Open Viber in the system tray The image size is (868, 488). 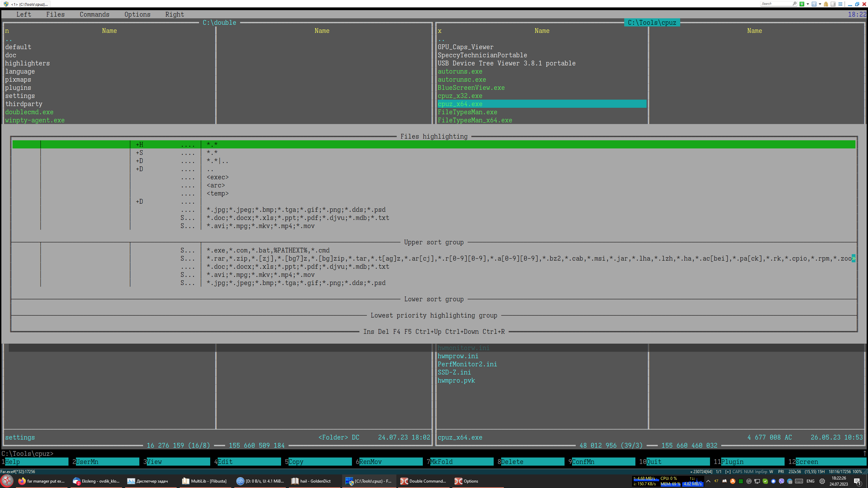[x=782, y=481]
